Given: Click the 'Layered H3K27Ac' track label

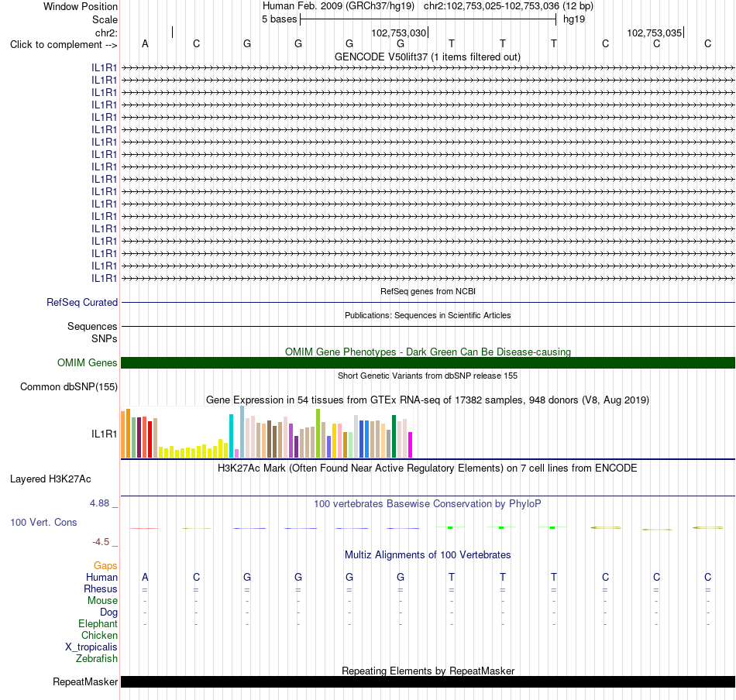Looking at the screenshot, I should click(x=50, y=479).
